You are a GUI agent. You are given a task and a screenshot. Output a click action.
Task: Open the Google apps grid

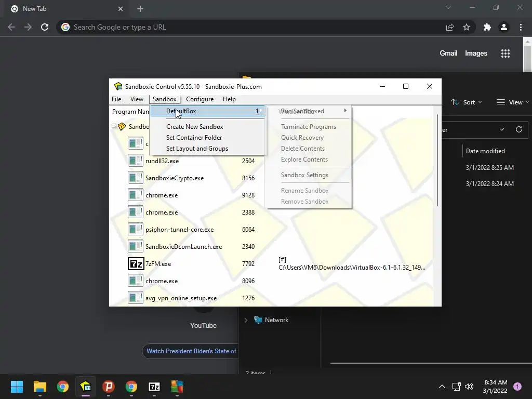coord(506,54)
